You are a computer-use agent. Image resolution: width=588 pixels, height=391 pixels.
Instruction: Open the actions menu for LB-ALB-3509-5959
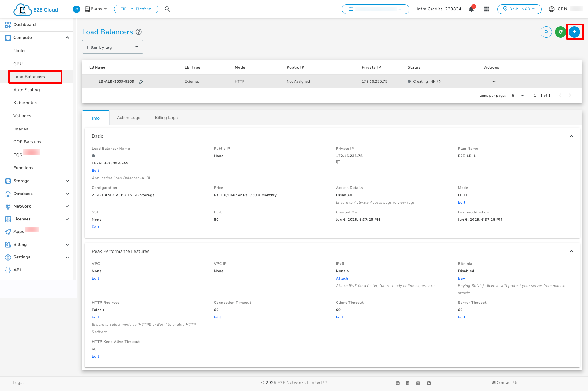coord(493,81)
